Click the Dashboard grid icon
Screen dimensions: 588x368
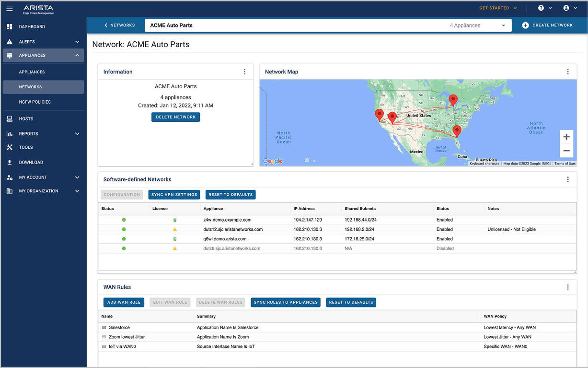coord(10,27)
